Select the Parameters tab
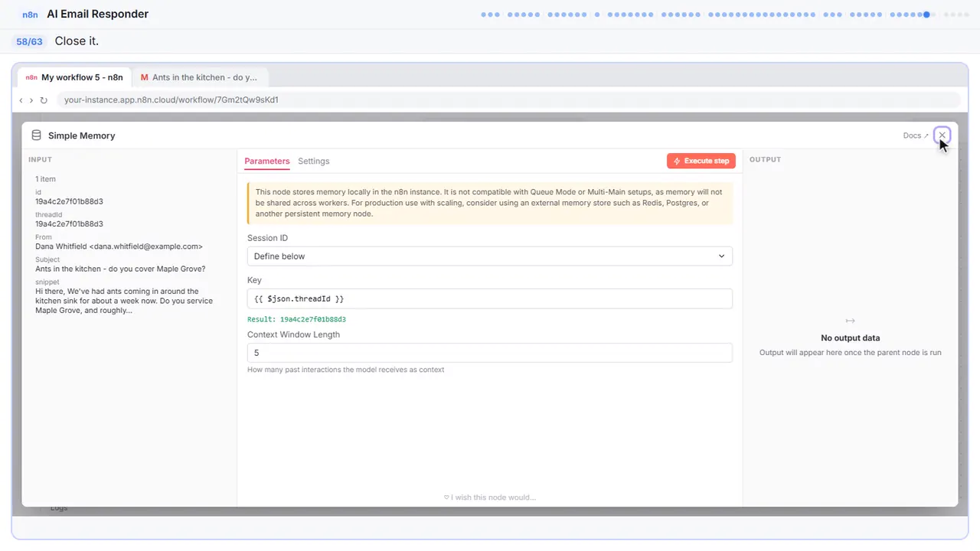This screenshot has height=551, width=980. pos(267,161)
